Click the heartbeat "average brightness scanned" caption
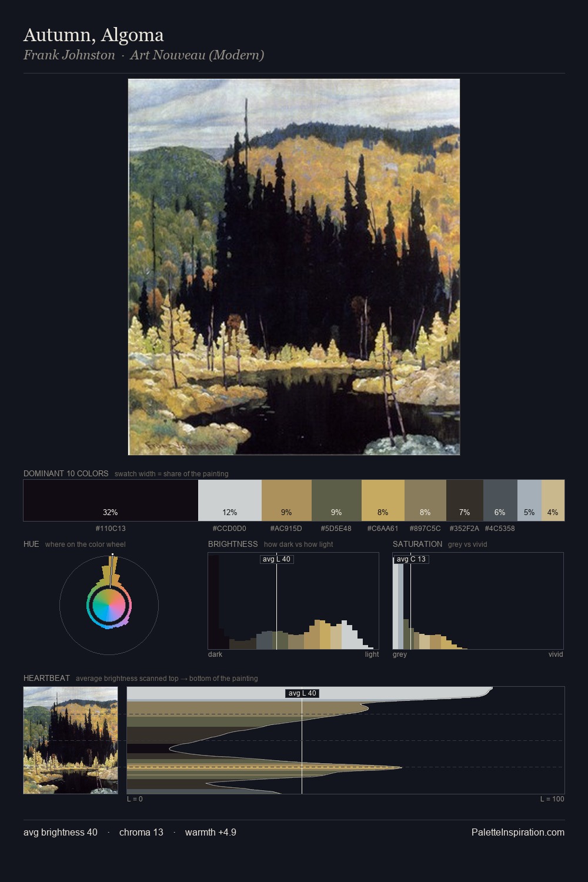The image size is (588, 882). [167, 679]
